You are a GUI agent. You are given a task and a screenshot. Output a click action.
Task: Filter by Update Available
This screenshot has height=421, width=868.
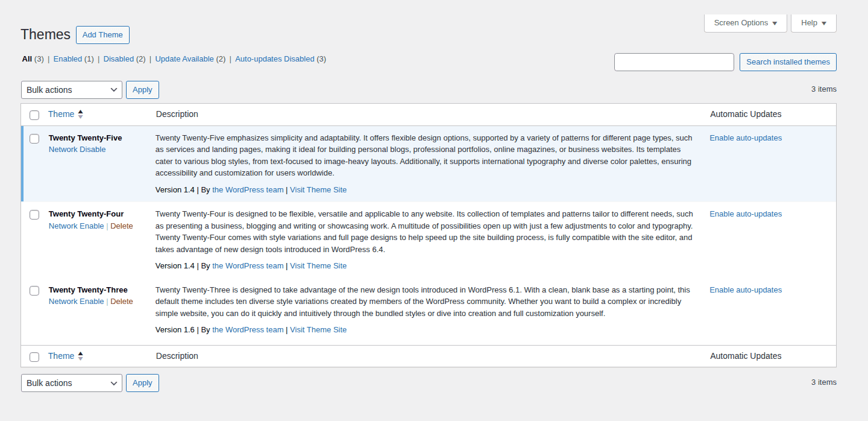[184, 59]
